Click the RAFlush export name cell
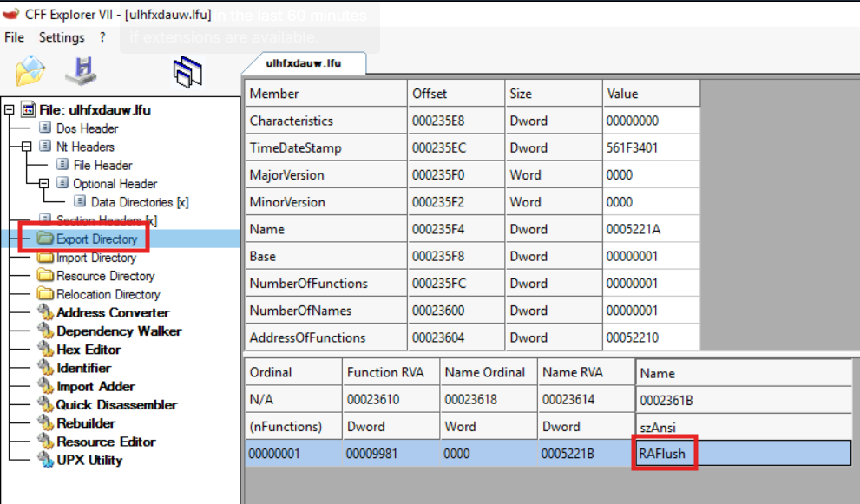 click(x=662, y=454)
